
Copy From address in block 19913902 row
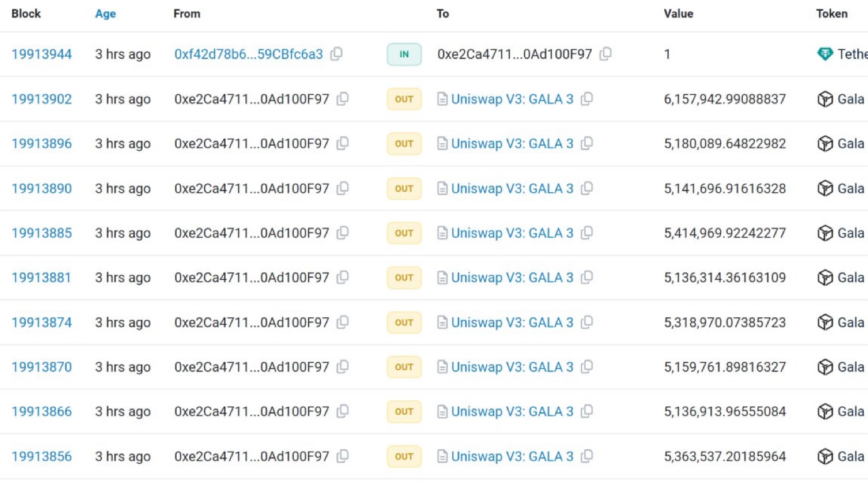343,99
